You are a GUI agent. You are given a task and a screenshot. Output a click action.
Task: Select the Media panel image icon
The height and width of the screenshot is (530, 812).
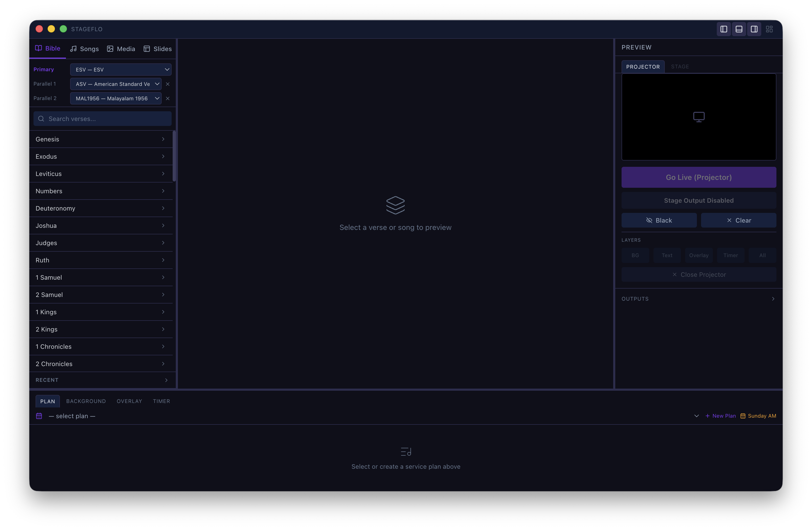pyautogui.click(x=110, y=49)
